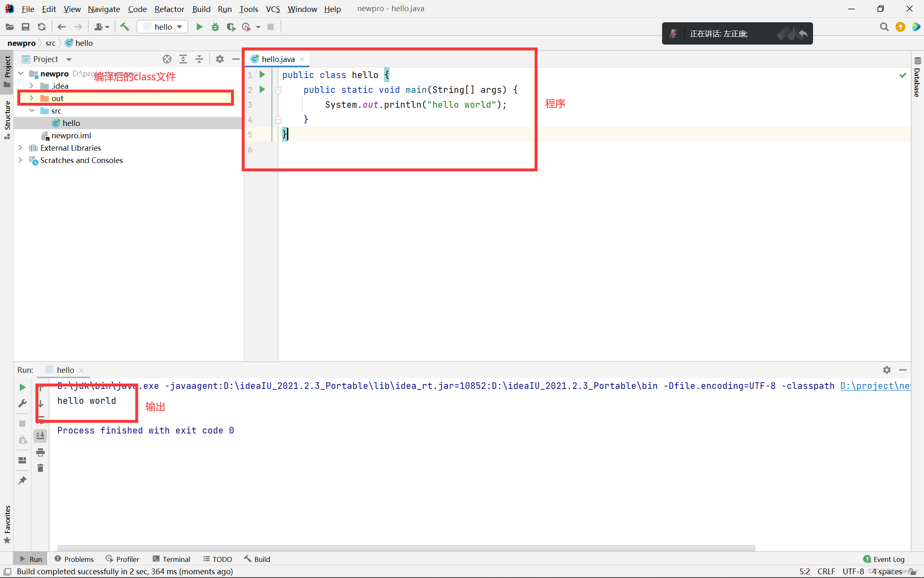
Task: Click the navigate Back arrow
Action: pyautogui.click(x=62, y=27)
